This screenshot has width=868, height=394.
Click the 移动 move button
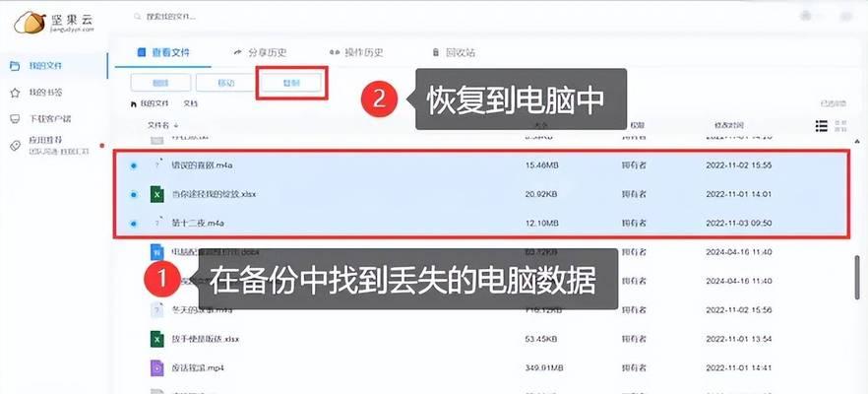pos(226,83)
